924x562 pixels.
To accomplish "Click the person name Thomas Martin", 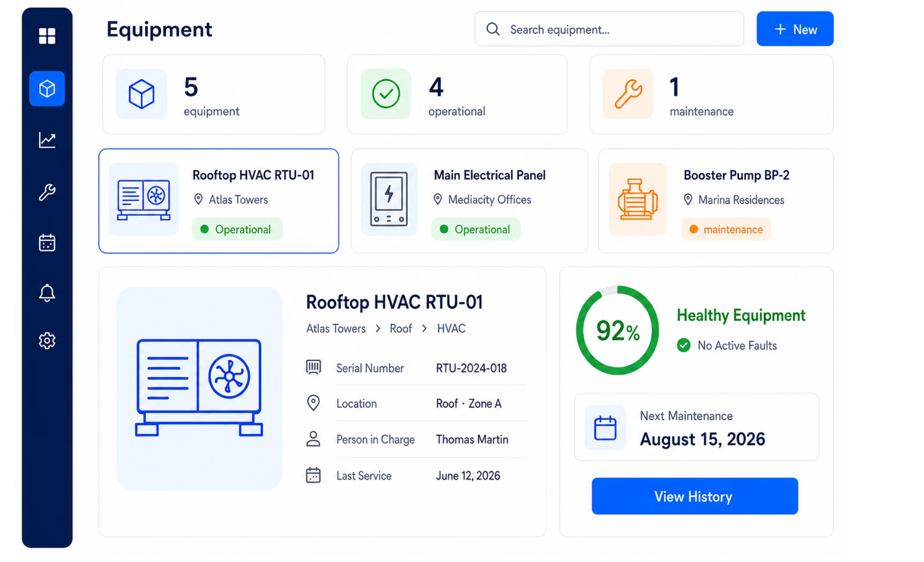I will click(472, 439).
